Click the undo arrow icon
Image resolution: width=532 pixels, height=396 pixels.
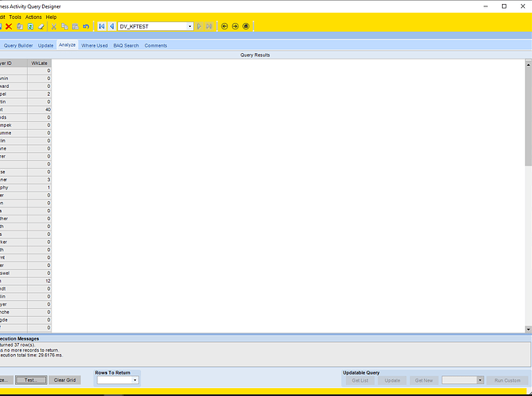(85, 26)
